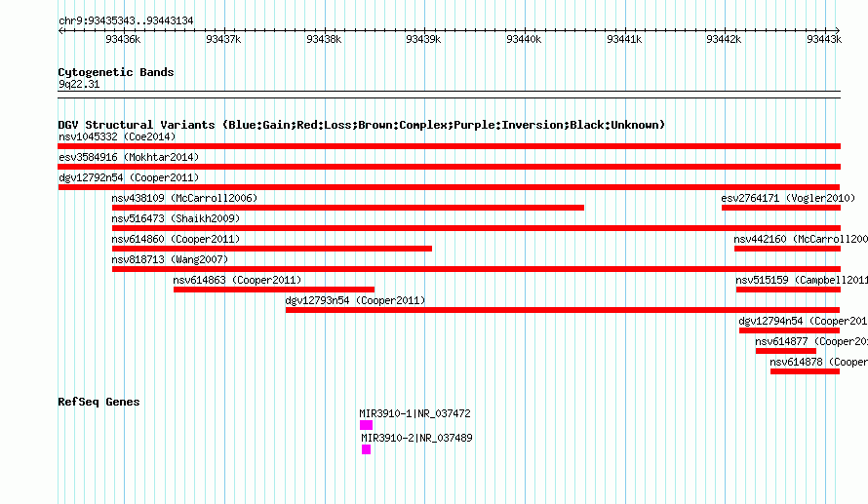Click the dgv12793n54 red variant bar
Viewport: 868px width, 504px height.
(x=563, y=310)
